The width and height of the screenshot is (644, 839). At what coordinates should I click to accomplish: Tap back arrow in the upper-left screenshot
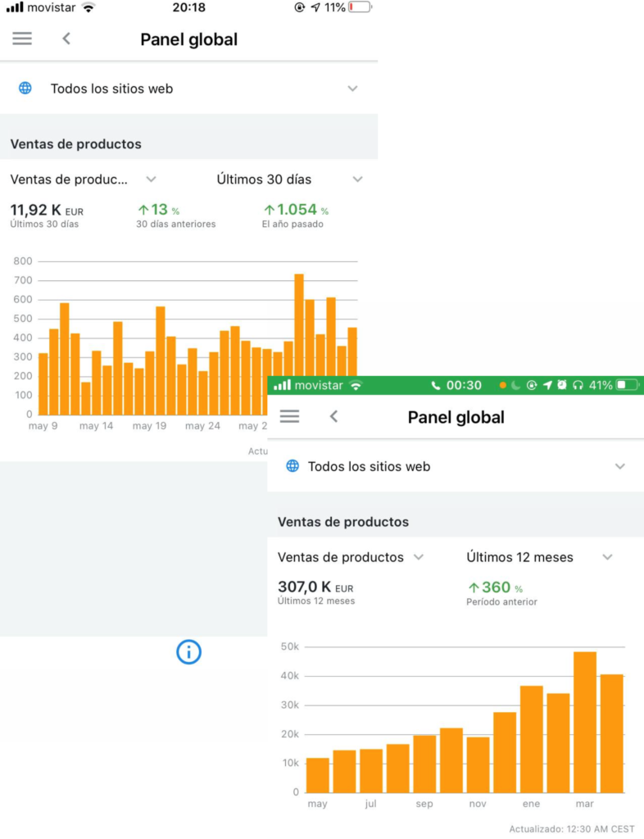click(x=66, y=39)
